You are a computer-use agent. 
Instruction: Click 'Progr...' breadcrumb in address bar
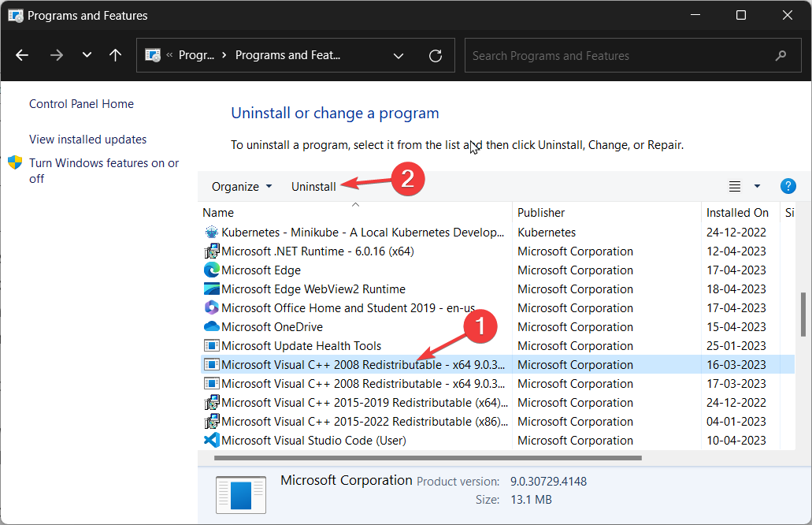(x=196, y=55)
